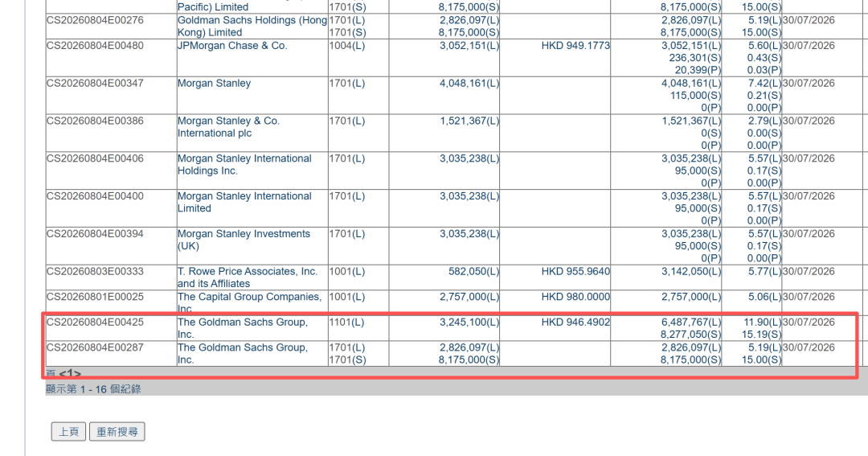Viewport: 868px width, 456px height.
Task: Click share count 3,245,100(L) for Goldman Sachs Group
Action: [x=469, y=322]
